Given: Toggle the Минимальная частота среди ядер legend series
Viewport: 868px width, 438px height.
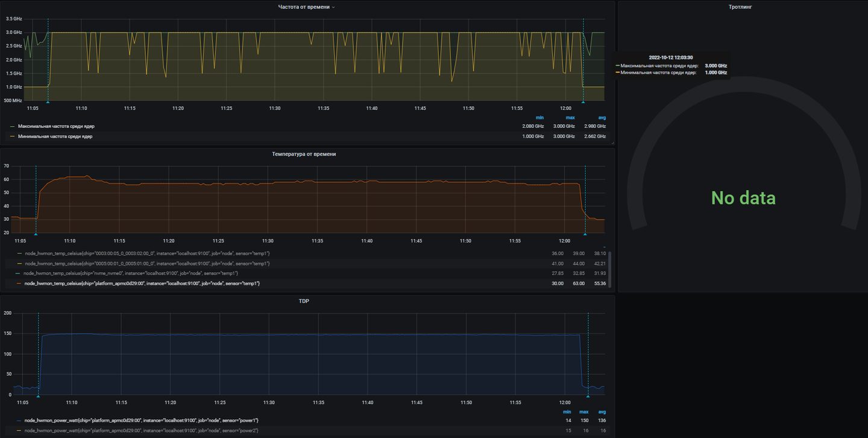Looking at the screenshot, I should coord(55,137).
